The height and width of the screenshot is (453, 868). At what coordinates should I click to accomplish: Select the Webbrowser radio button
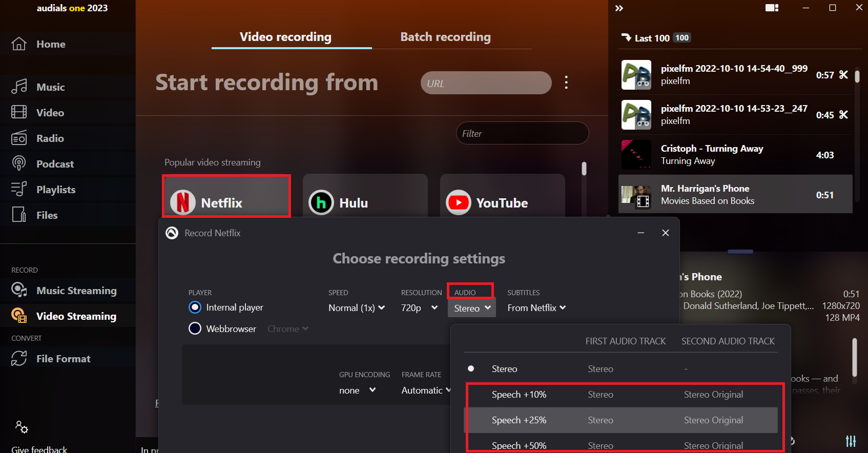point(195,328)
